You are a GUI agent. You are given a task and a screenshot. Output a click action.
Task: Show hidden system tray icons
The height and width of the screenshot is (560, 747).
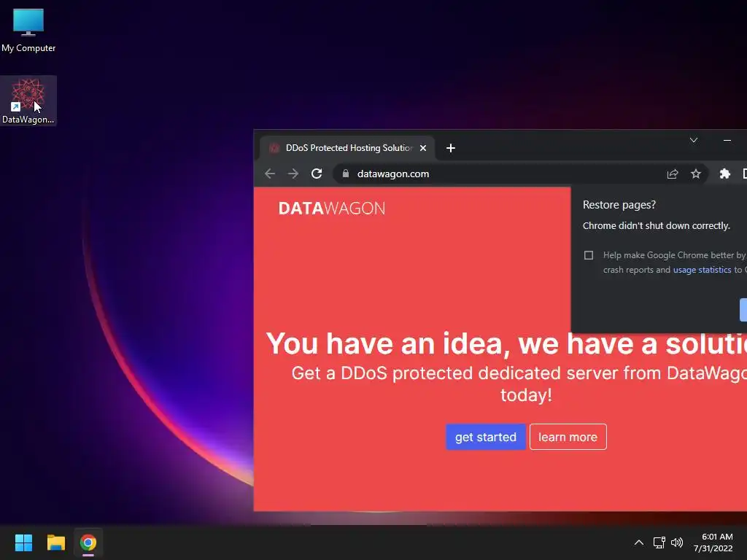[639, 542]
